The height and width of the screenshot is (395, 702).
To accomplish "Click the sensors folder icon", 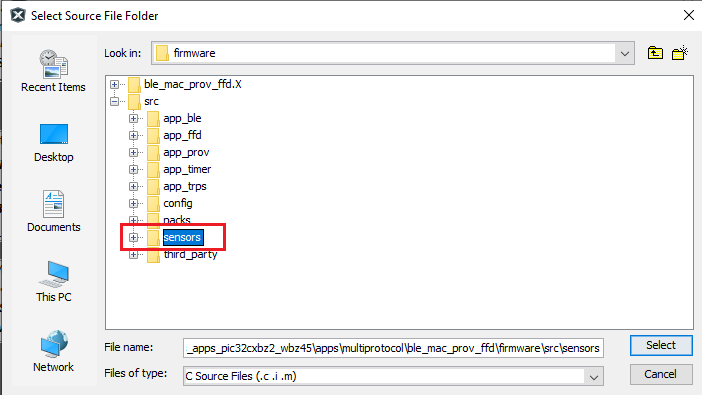I will pos(153,237).
